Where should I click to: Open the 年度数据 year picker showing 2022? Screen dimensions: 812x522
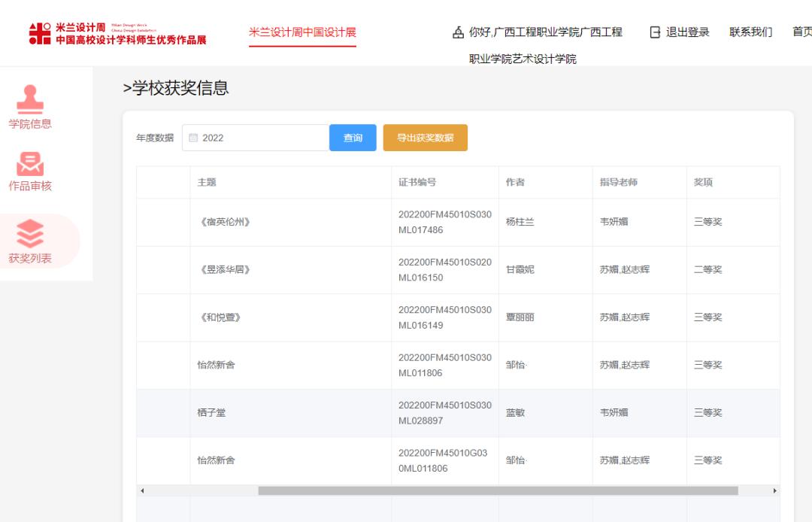(x=256, y=138)
